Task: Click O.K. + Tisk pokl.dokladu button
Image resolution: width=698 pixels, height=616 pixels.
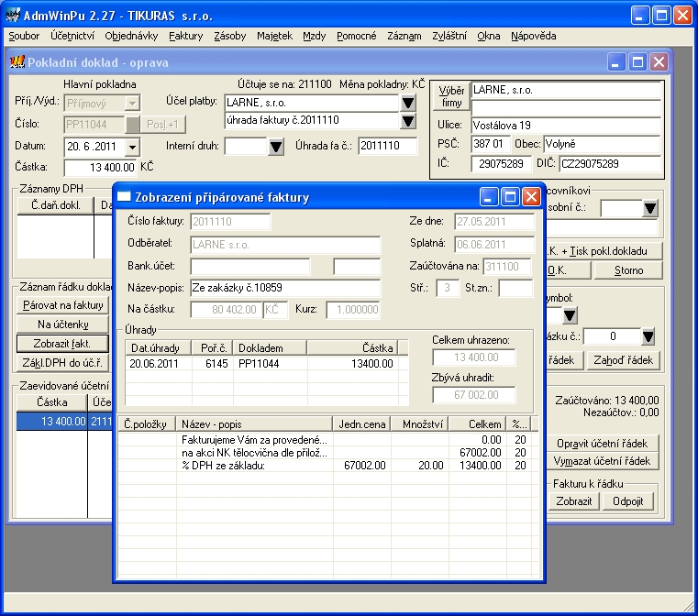Action: tap(604, 251)
